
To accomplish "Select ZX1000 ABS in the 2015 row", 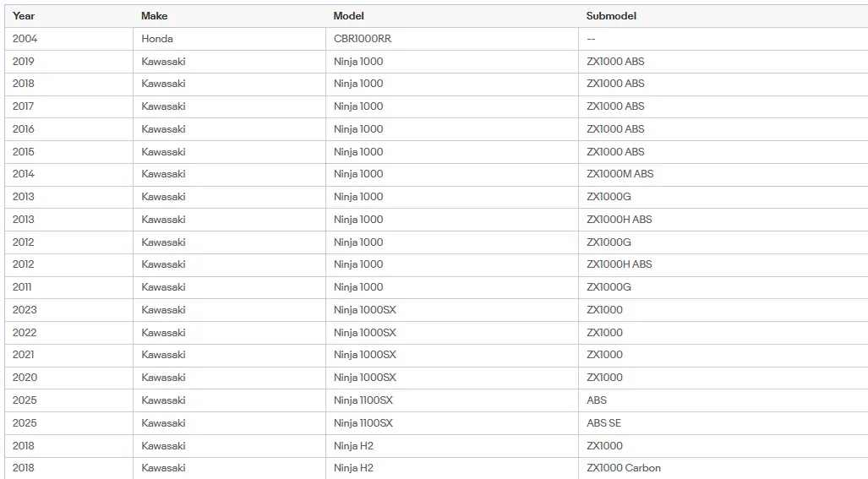I will click(x=615, y=151).
